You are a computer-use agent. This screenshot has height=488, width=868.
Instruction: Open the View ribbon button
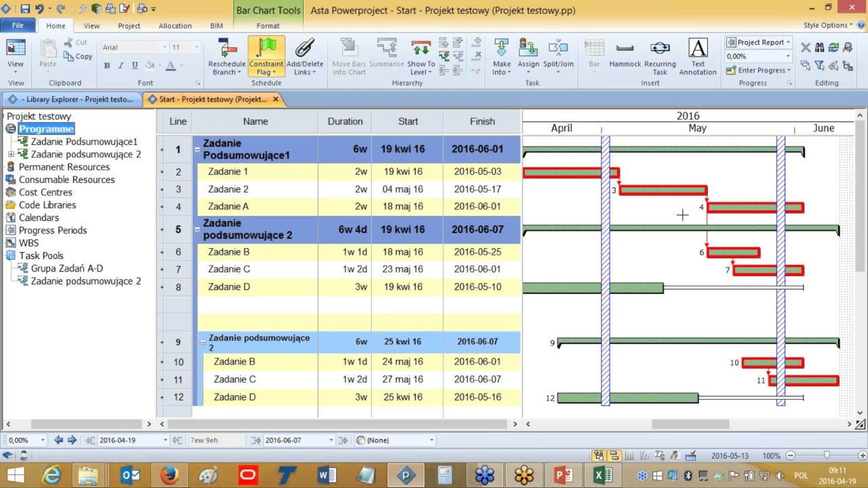[15, 57]
